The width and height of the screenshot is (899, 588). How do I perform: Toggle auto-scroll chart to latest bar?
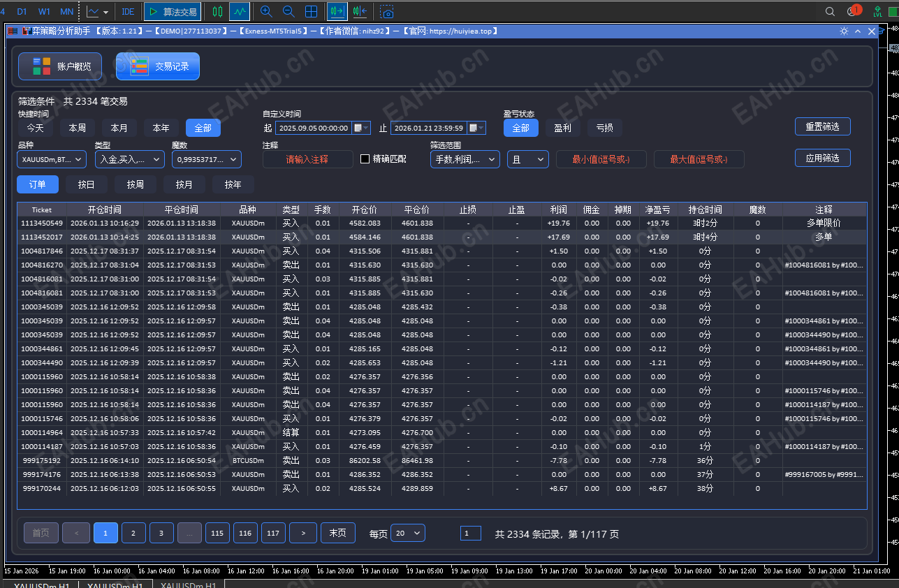[x=337, y=11]
